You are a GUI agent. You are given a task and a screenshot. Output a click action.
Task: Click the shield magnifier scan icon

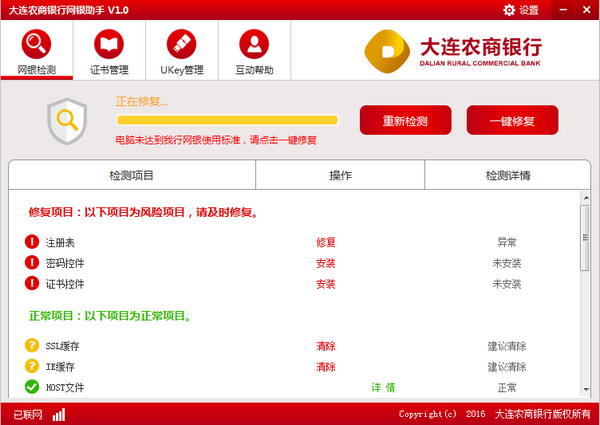[x=67, y=121]
